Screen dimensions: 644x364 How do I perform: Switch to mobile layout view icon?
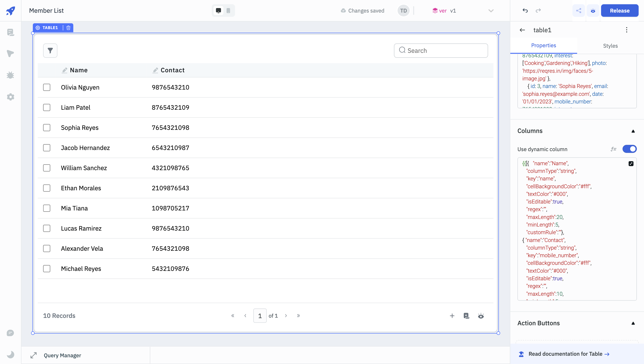tap(228, 11)
